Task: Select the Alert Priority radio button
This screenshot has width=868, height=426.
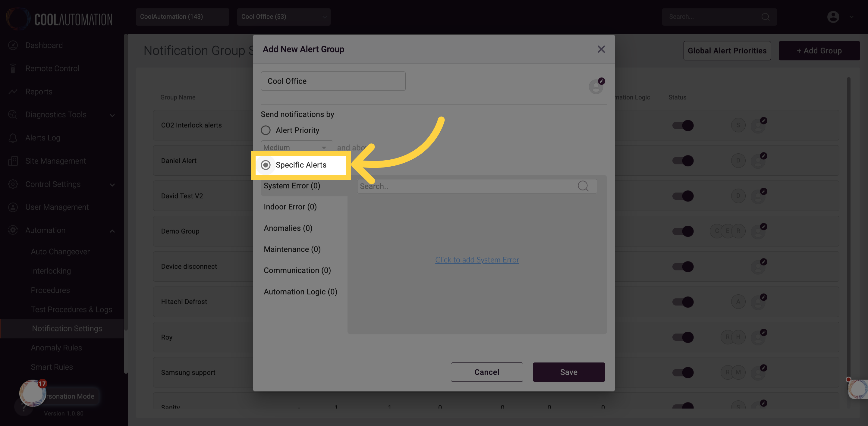Action: click(266, 130)
